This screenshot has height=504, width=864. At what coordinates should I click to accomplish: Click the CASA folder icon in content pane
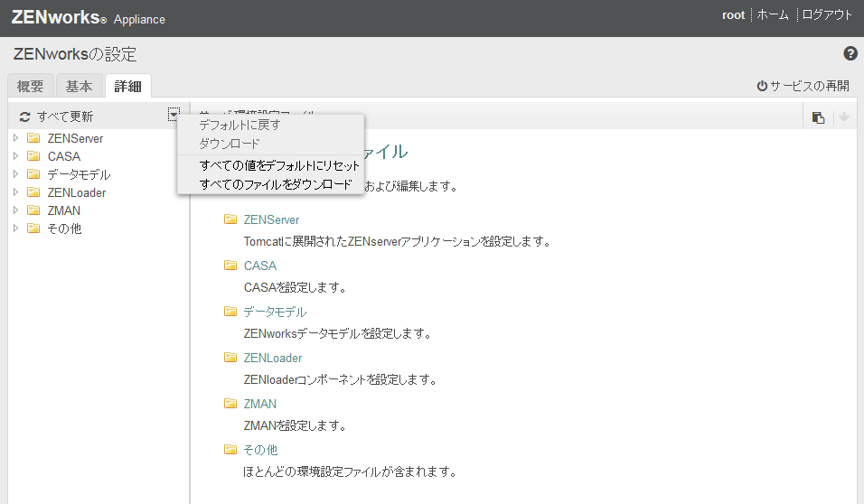click(x=230, y=266)
